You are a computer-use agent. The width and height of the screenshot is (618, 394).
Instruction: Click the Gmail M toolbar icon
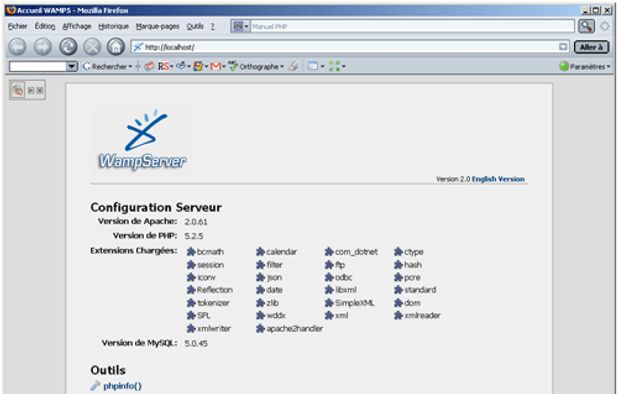pyautogui.click(x=216, y=67)
